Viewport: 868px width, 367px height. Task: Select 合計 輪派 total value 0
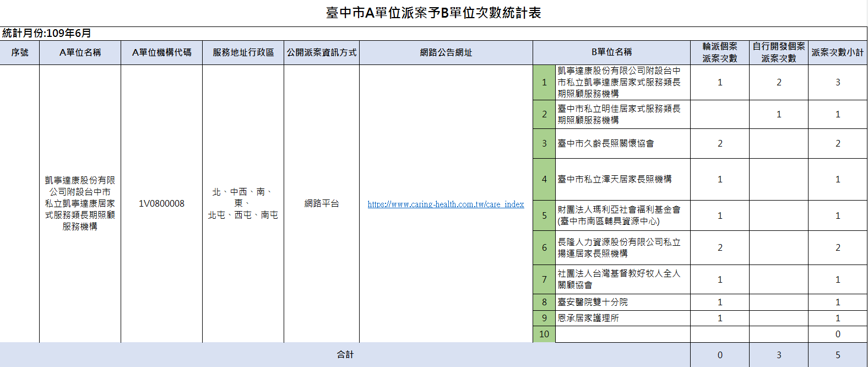[720, 355]
